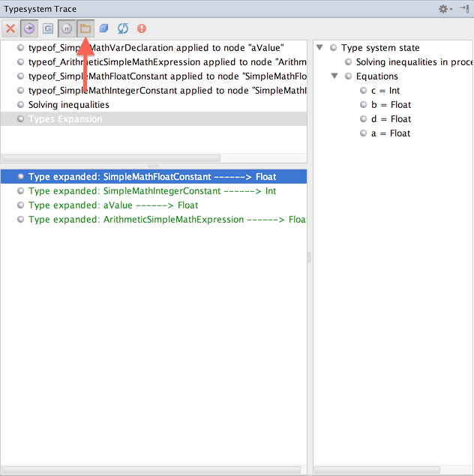Toggle the G generation filter button

(48, 28)
